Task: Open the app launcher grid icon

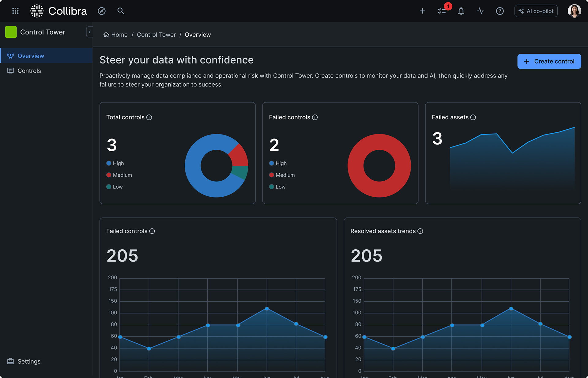Action: pos(15,11)
